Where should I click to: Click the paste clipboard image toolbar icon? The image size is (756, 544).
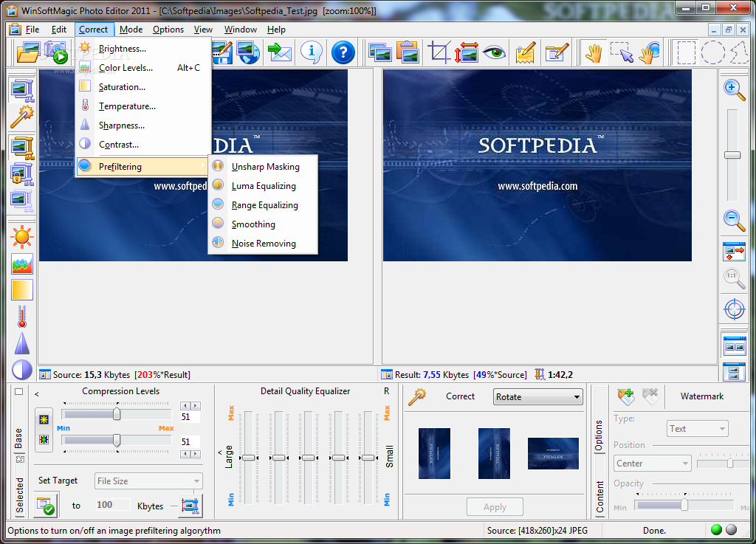click(x=408, y=52)
